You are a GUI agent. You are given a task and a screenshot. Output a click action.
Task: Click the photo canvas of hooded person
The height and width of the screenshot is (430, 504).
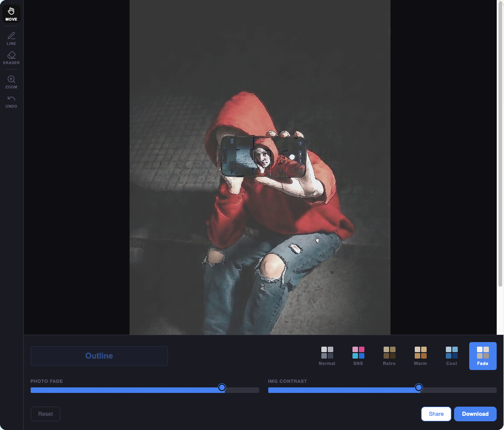tap(260, 167)
